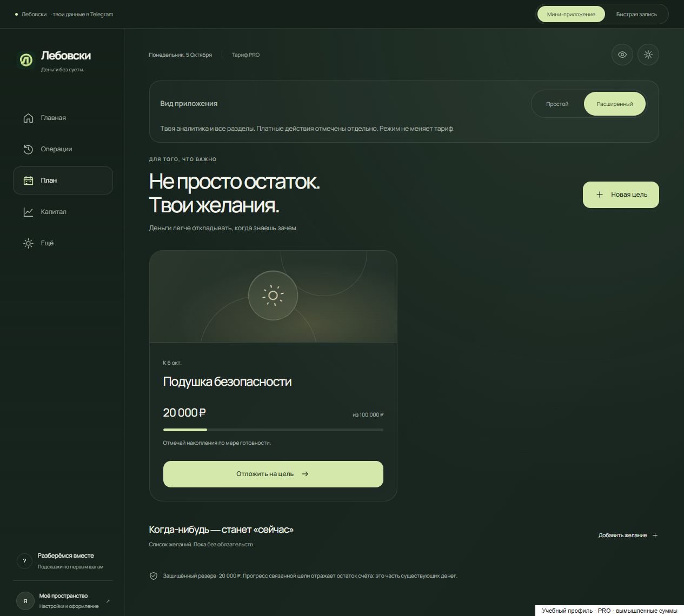Click the calendar icon next to План
The width and height of the screenshot is (684, 616).
28,180
